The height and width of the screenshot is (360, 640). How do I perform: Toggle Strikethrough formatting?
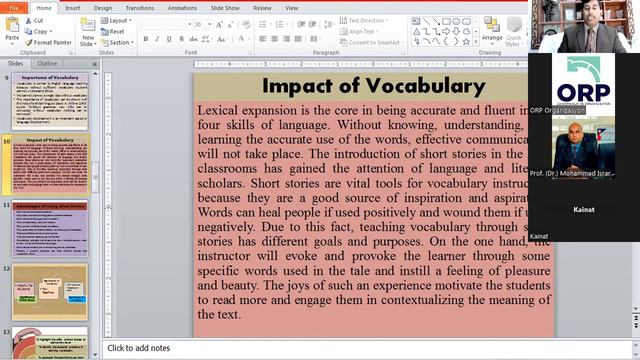[x=193, y=39]
